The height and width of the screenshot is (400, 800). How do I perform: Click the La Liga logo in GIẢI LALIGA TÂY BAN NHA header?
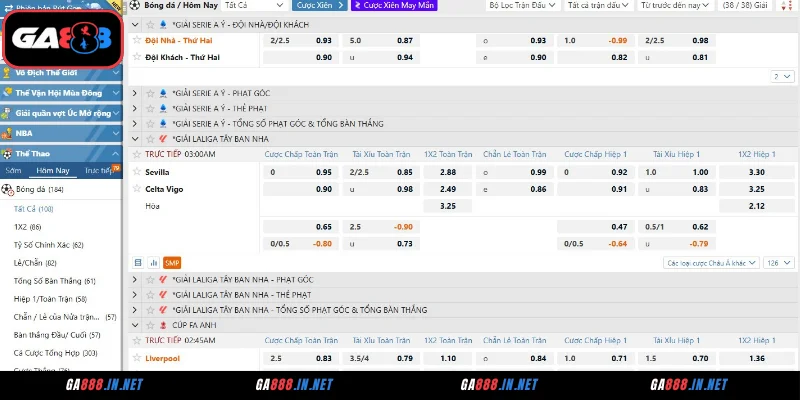tap(163, 139)
